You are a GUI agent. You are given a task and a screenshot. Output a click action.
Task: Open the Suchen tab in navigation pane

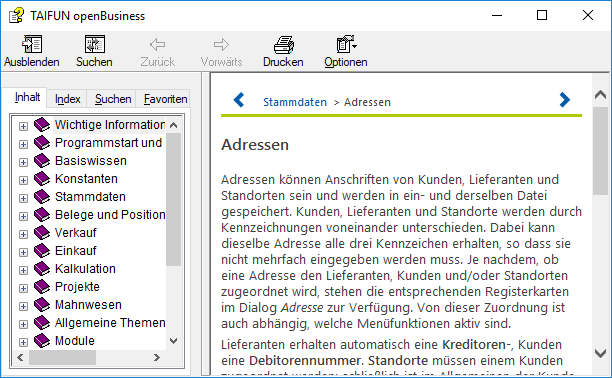coord(113,99)
